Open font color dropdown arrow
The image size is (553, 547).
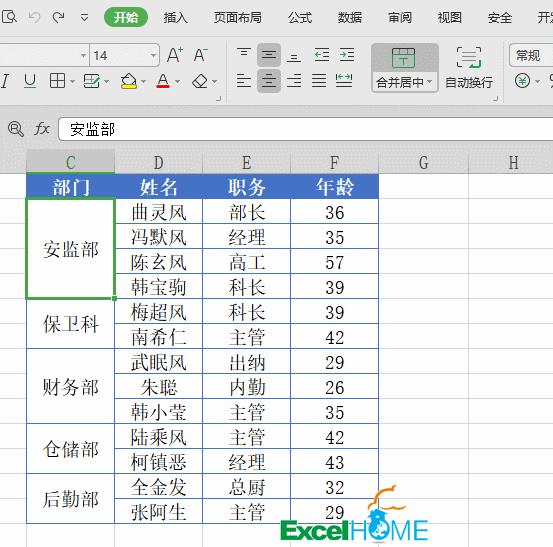coord(178,82)
